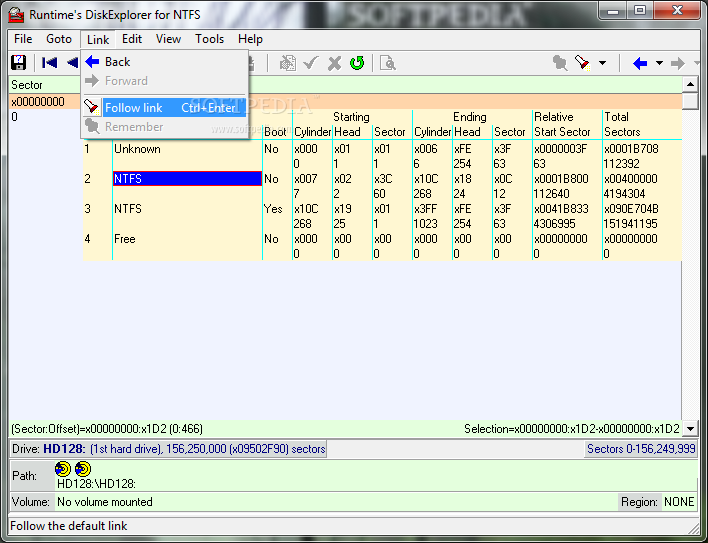The width and height of the screenshot is (708, 543).
Task: Click the search page magnifier icon
Action: 388,63
